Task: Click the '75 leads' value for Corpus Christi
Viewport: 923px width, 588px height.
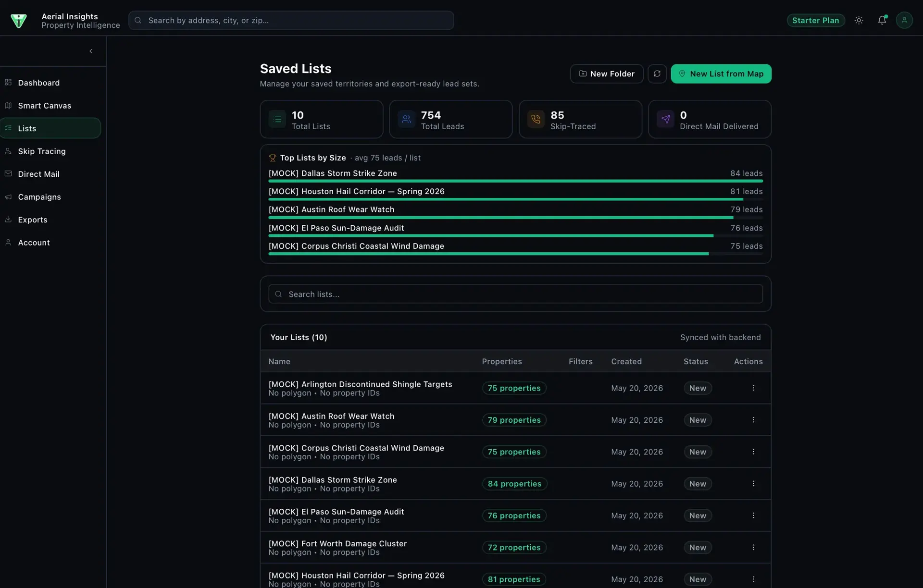Action: click(x=746, y=246)
